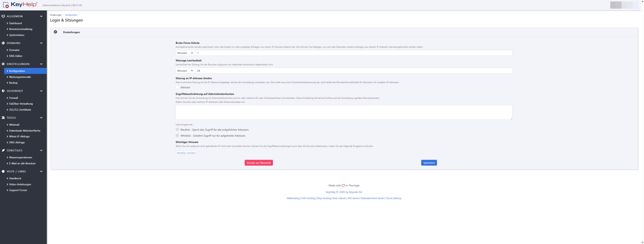Open the Cloud footer link
644x244 pixels.
point(389,198)
